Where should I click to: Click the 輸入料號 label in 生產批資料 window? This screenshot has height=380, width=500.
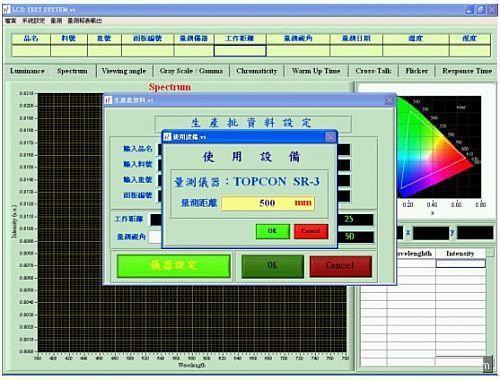tap(138, 164)
